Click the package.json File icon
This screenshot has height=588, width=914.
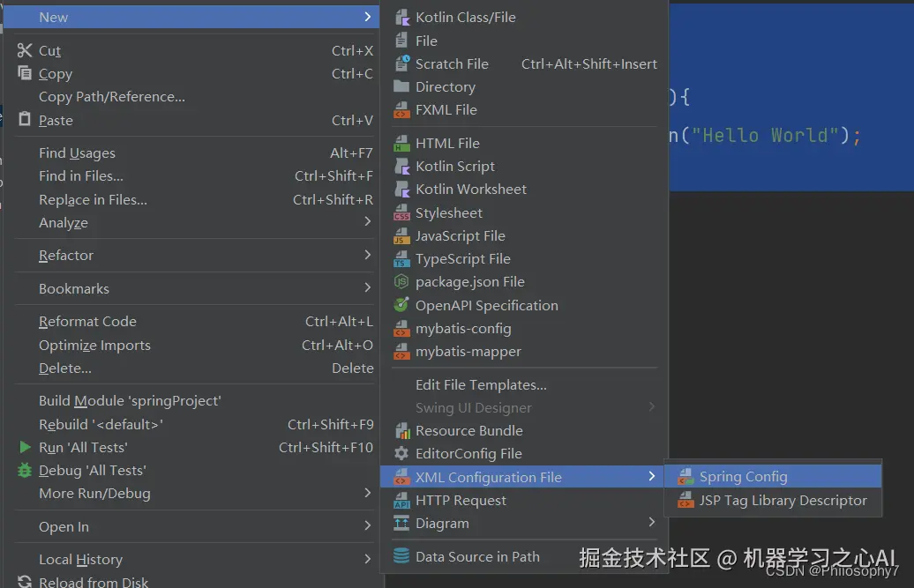point(401,282)
